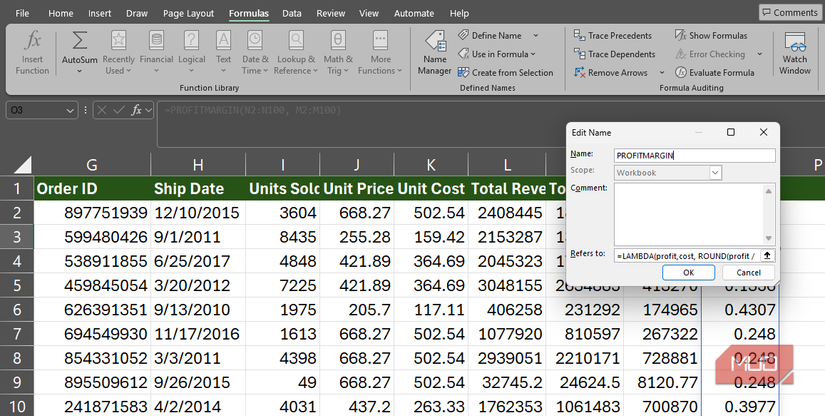Click Error Checking

click(710, 54)
